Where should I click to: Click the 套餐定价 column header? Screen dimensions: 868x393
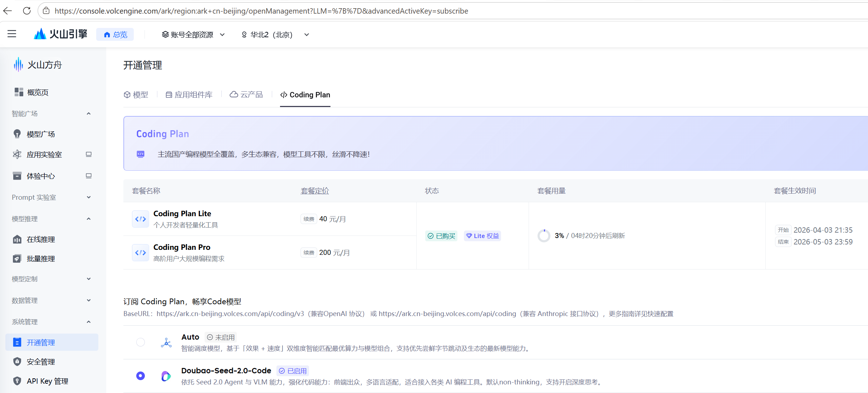pos(315,191)
